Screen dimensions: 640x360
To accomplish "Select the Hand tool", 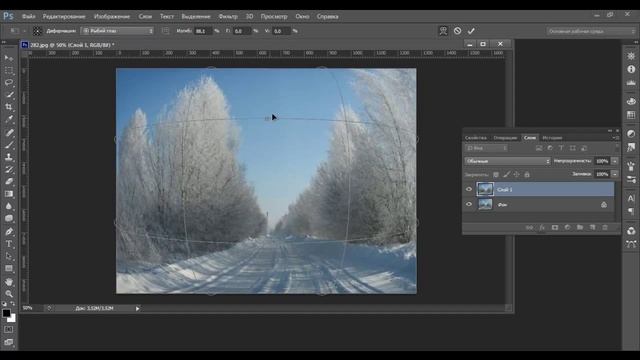I will (x=9, y=282).
